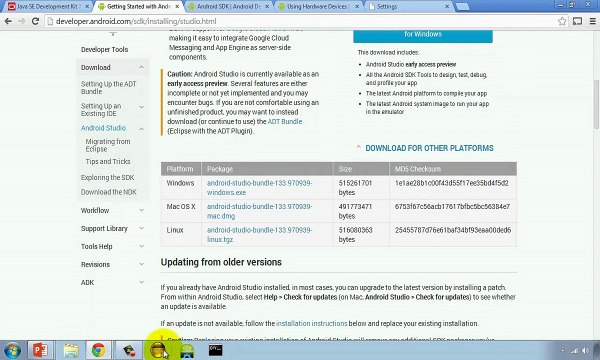Click the Updating from older versions heading
Viewport: 600px width, 360px height.
221,262
